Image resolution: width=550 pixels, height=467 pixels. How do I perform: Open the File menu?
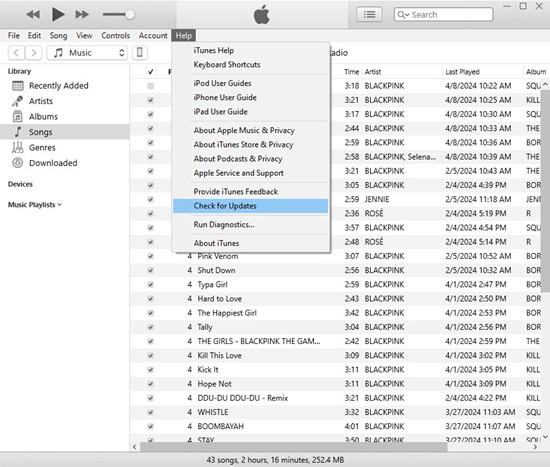click(x=14, y=35)
